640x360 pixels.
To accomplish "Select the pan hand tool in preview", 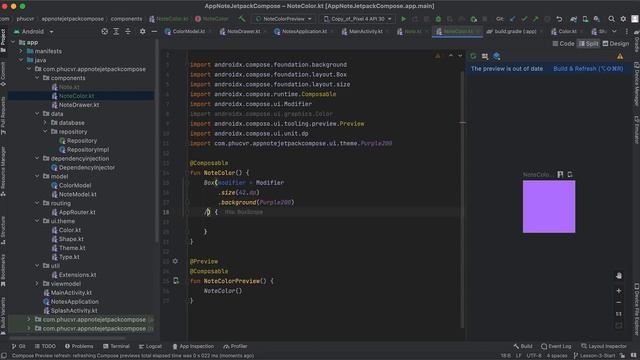I will tap(619, 276).
